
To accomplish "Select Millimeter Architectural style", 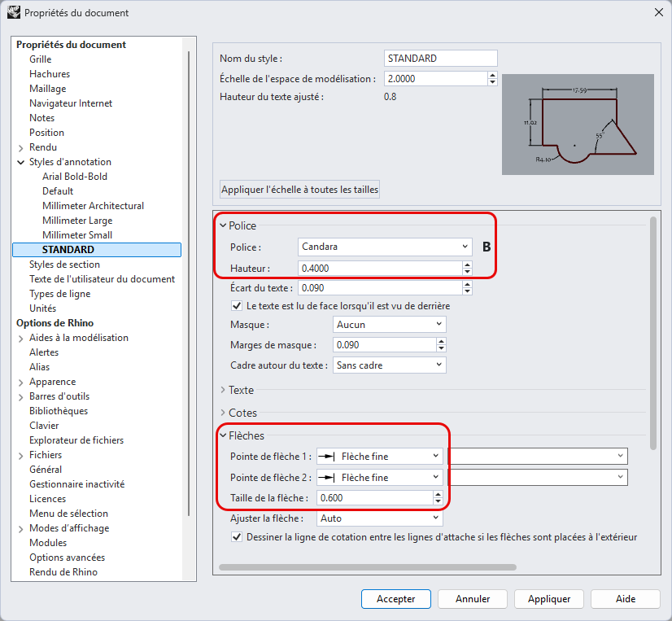I will pyautogui.click(x=93, y=206).
